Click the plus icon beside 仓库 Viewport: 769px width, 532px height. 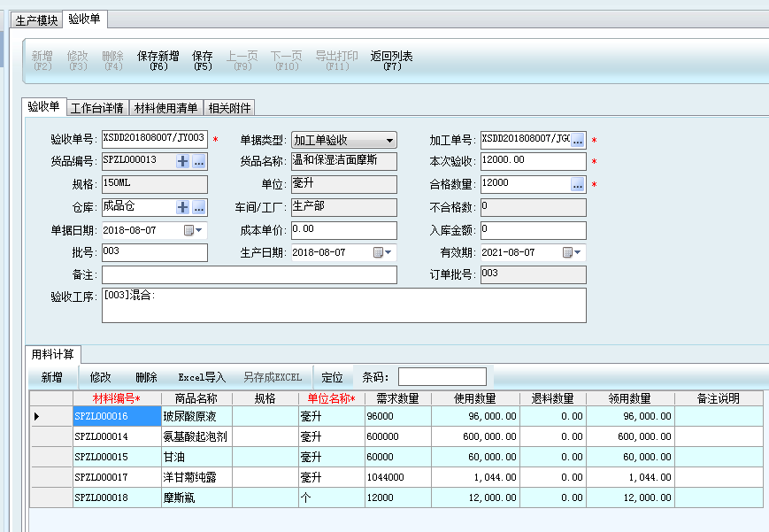[182, 207]
